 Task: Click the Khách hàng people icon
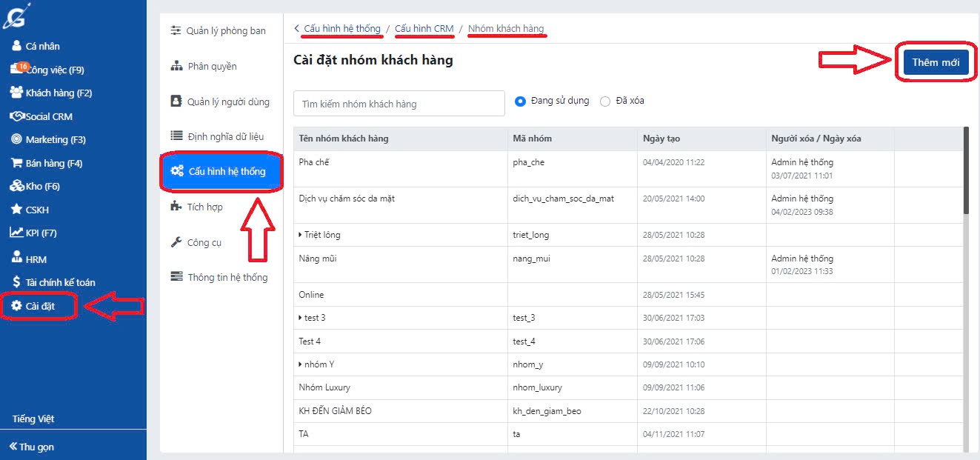[x=16, y=93]
